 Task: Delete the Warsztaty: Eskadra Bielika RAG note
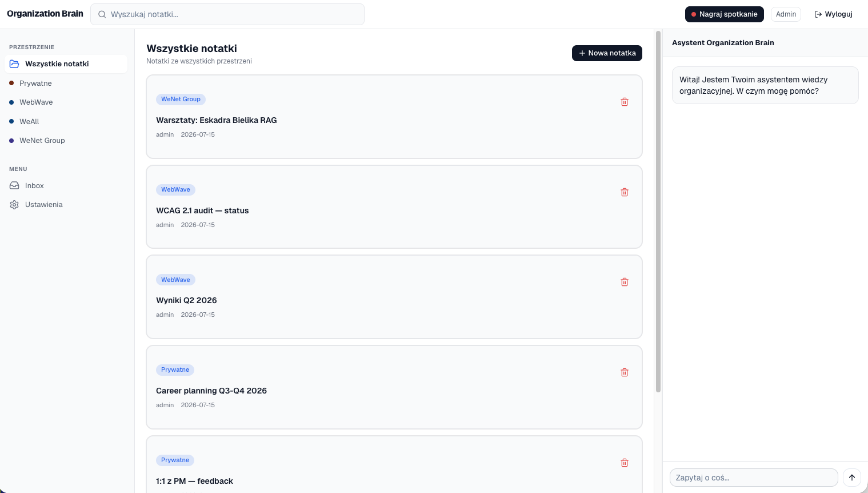625,102
